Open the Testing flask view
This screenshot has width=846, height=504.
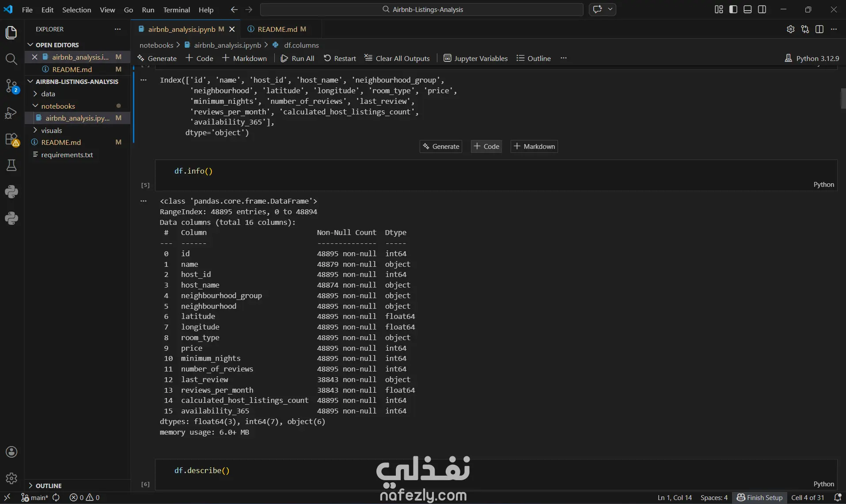pyautogui.click(x=11, y=166)
